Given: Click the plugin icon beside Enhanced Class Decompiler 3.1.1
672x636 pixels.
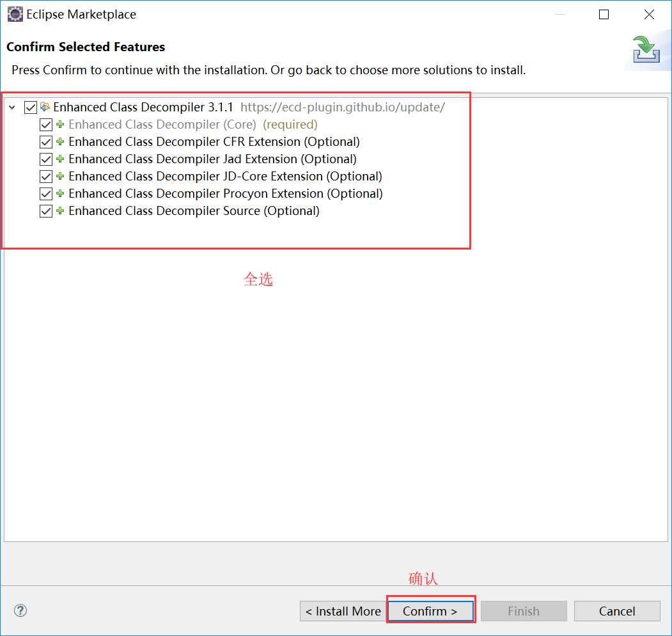Looking at the screenshot, I should [x=45, y=106].
